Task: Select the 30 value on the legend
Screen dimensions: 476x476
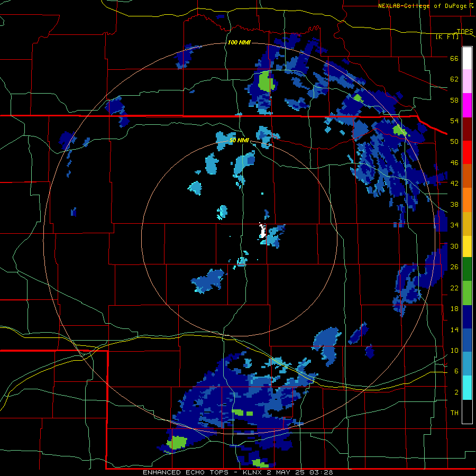Action: click(454, 246)
